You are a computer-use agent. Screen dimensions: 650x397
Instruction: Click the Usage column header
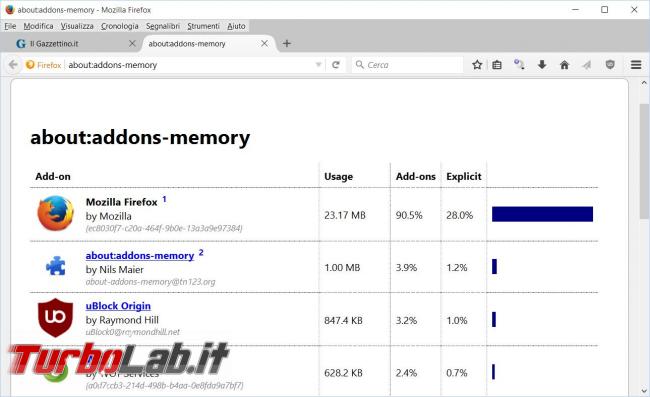coord(338,177)
